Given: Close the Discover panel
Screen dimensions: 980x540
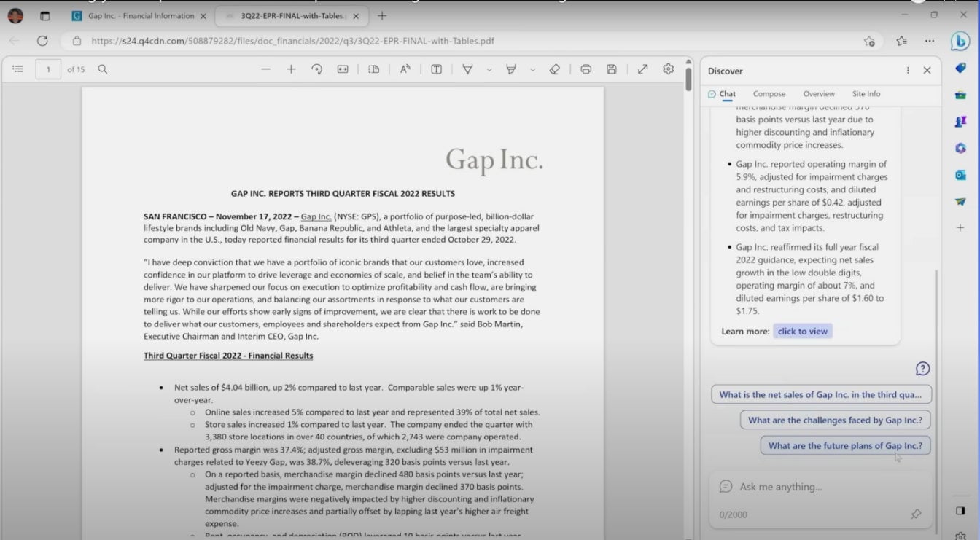Looking at the screenshot, I should point(927,71).
